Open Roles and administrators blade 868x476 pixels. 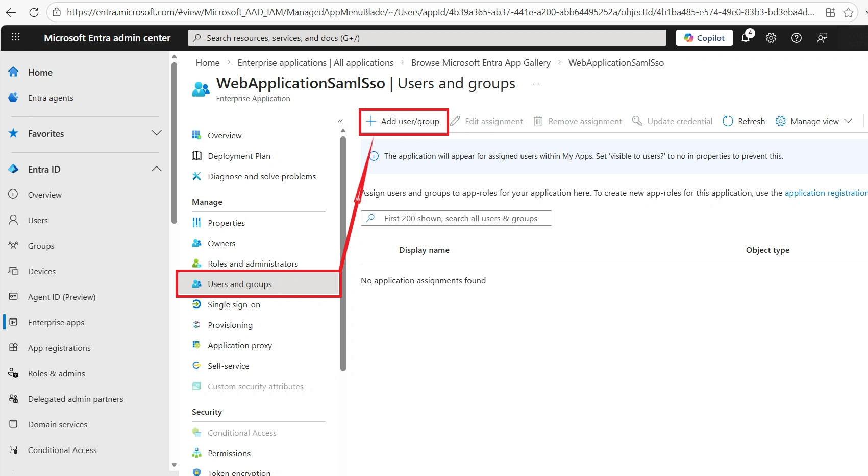pyautogui.click(x=253, y=264)
